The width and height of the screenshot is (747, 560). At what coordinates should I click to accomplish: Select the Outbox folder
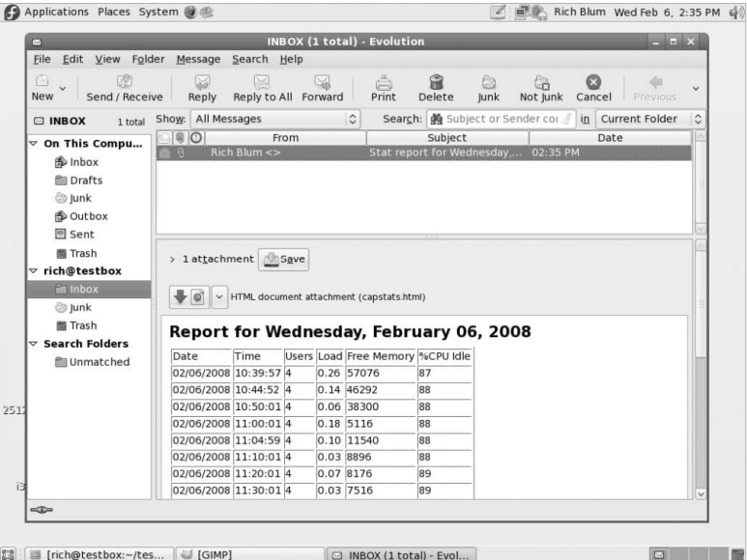coord(81,216)
